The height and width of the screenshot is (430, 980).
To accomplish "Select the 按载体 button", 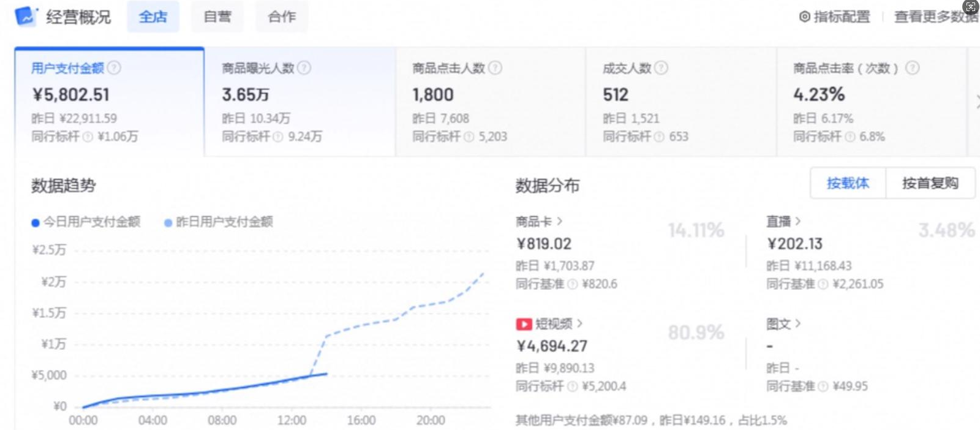I will click(848, 183).
